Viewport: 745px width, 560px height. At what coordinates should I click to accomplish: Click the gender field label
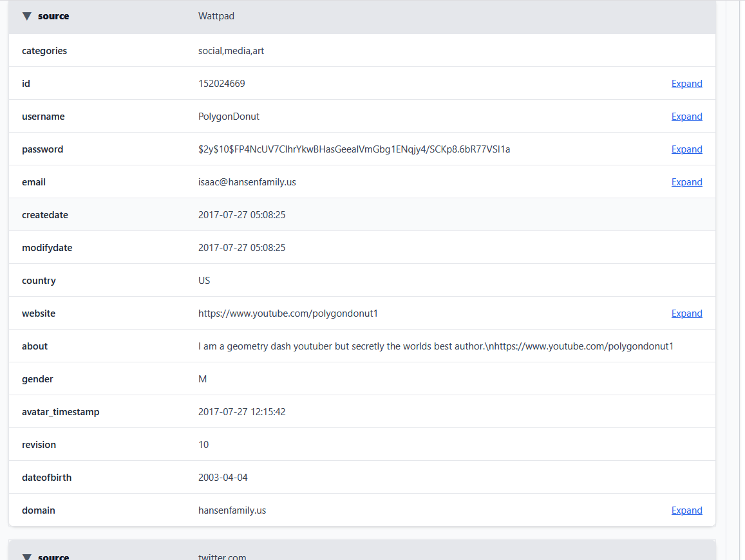pyautogui.click(x=37, y=379)
